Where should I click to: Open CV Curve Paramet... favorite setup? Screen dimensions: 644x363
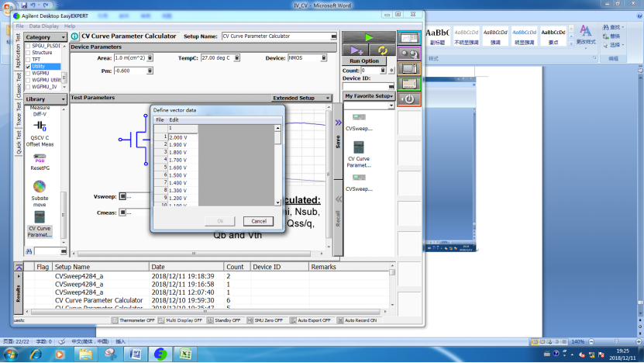(x=359, y=154)
